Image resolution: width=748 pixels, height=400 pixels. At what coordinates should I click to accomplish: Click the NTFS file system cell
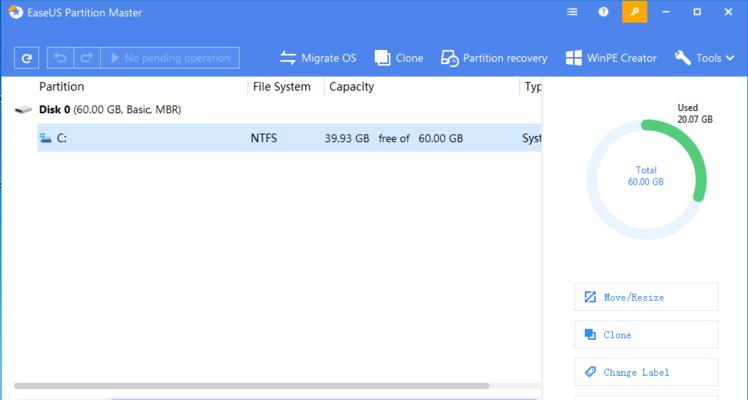click(x=264, y=138)
